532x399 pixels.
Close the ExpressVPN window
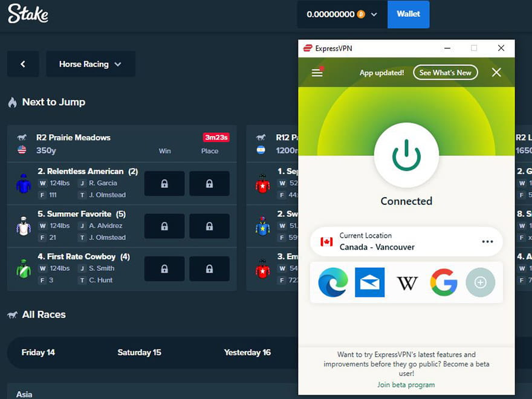tap(501, 48)
